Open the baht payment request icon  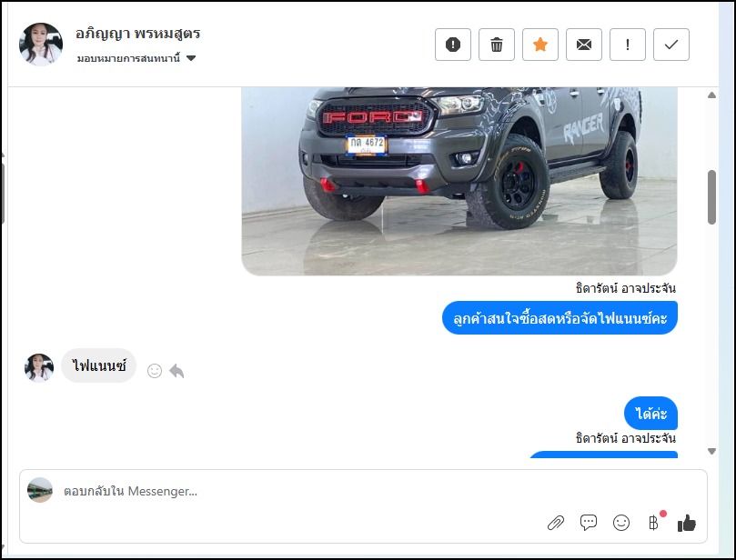click(654, 522)
